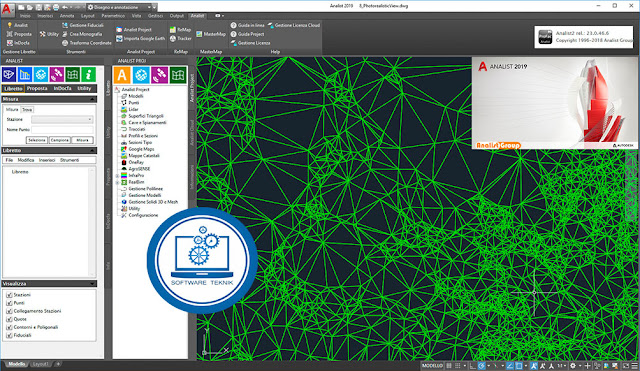
Task: Click the Analist lightbulb button in the ribbon
Action: pos(17,25)
